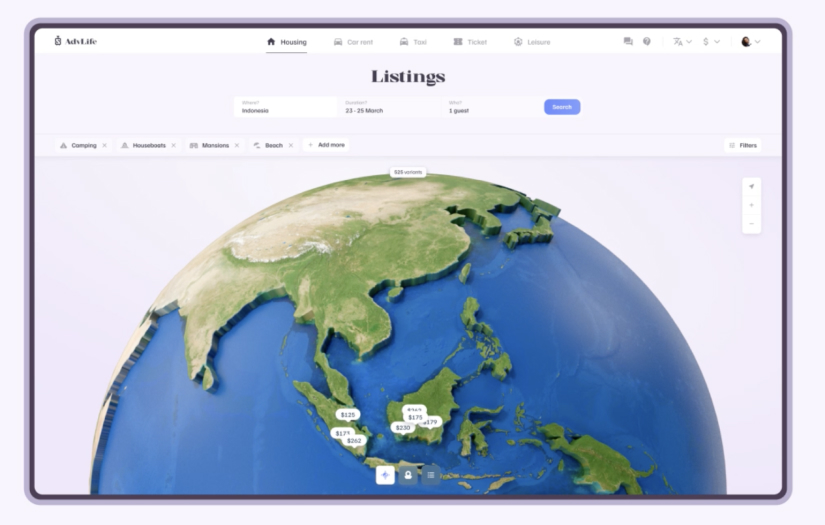Switch to the map pin view
This screenshot has width=825, height=525.
[408, 475]
